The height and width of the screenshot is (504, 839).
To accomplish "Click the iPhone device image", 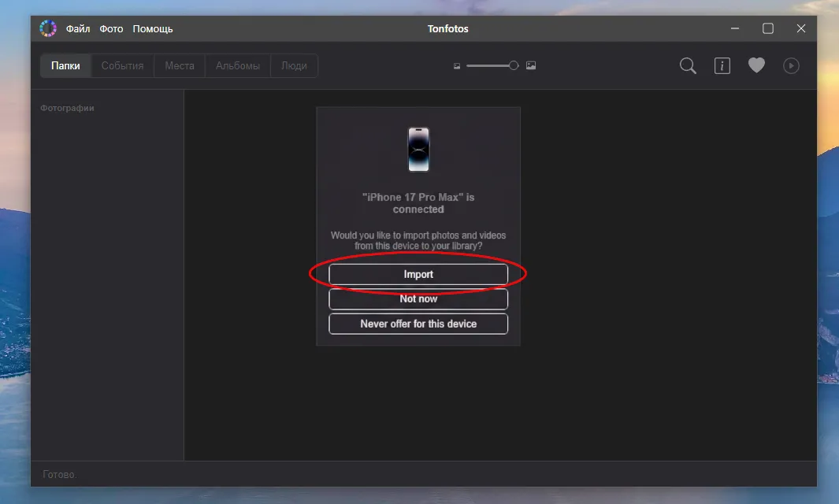I will [x=418, y=150].
